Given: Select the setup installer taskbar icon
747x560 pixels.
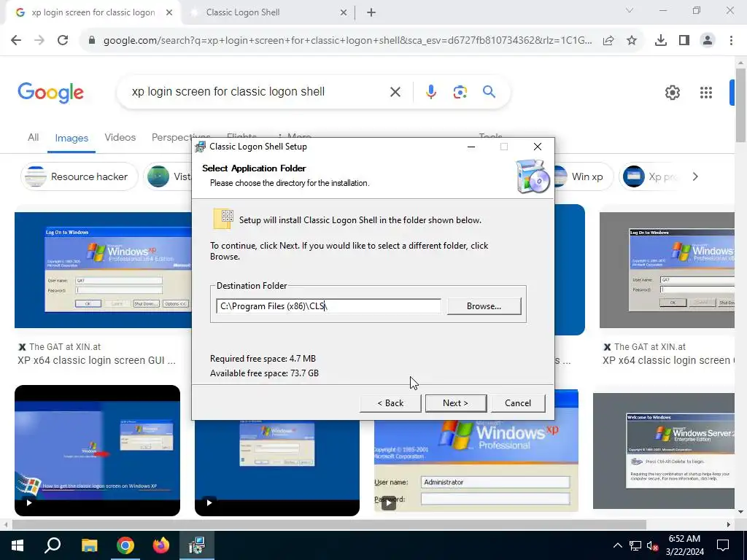Looking at the screenshot, I should [197, 545].
